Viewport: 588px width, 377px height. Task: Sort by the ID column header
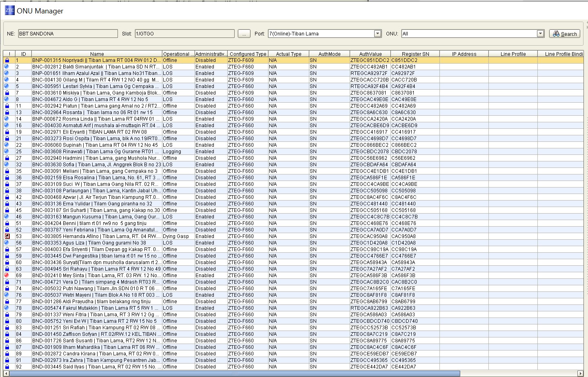(23, 54)
